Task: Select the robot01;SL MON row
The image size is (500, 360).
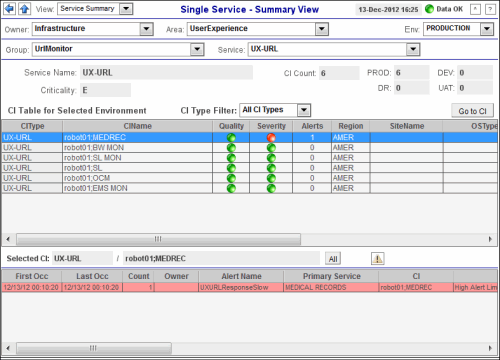Action: [249, 158]
